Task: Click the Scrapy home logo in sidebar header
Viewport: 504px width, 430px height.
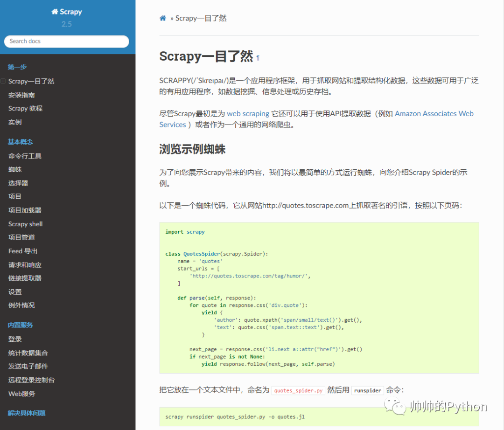Action: coord(67,12)
